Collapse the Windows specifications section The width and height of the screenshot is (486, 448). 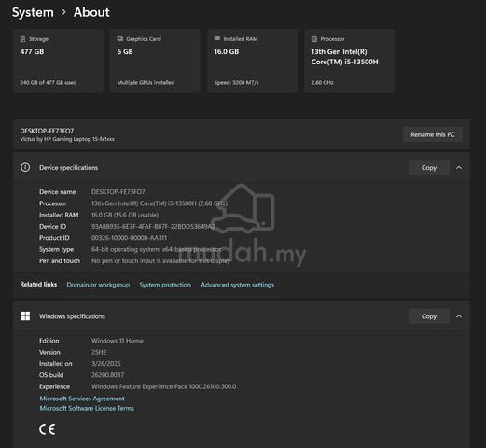coord(459,316)
